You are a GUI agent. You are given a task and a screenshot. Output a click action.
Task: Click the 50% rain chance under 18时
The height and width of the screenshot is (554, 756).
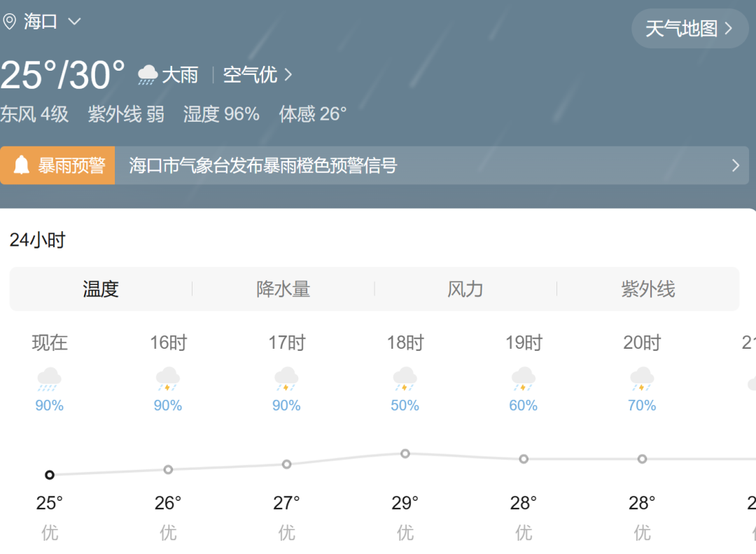(x=405, y=406)
